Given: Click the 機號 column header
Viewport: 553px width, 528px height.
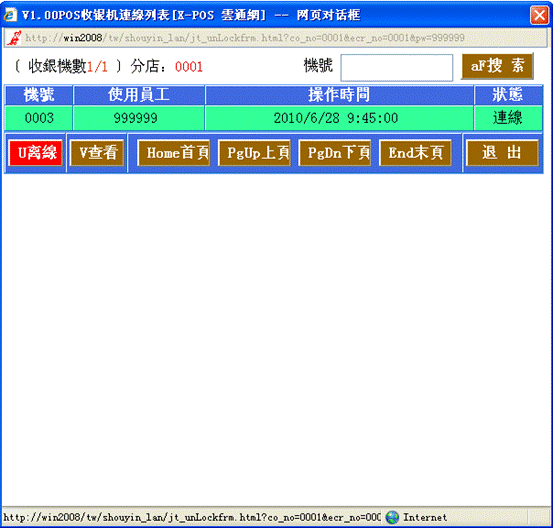Looking at the screenshot, I should coord(39,95).
